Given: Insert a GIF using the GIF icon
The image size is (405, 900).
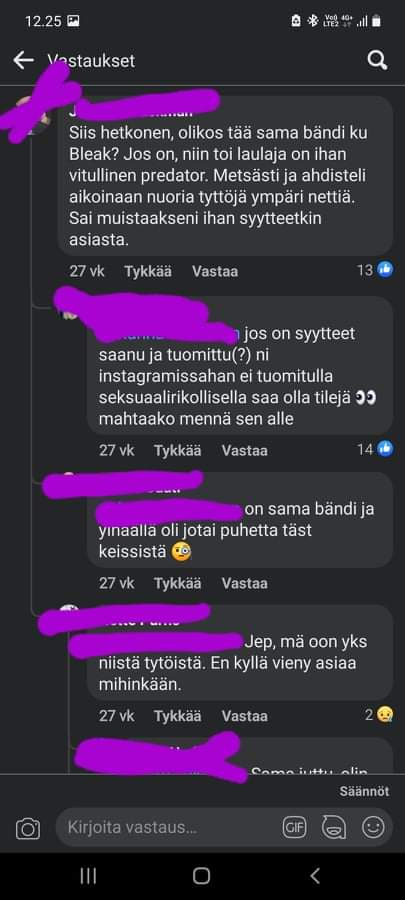Looking at the screenshot, I should (x=294, y=827).
